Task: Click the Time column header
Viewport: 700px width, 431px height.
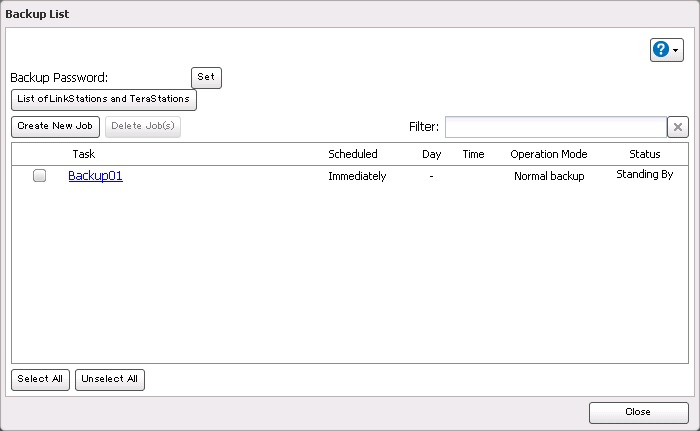Action: [473, 155]
